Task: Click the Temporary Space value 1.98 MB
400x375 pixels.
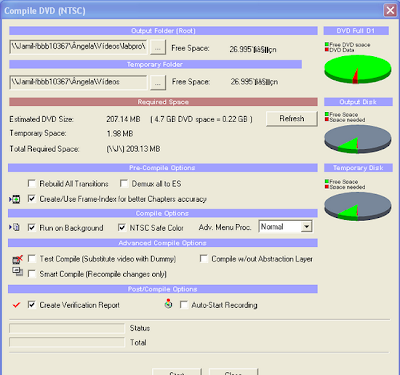Action: (x=120, y=134)
